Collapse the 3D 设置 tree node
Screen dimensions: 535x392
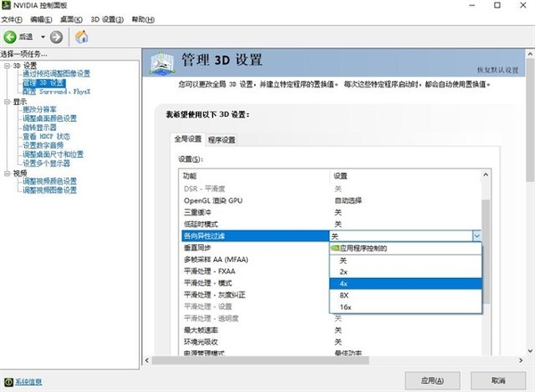7,65
